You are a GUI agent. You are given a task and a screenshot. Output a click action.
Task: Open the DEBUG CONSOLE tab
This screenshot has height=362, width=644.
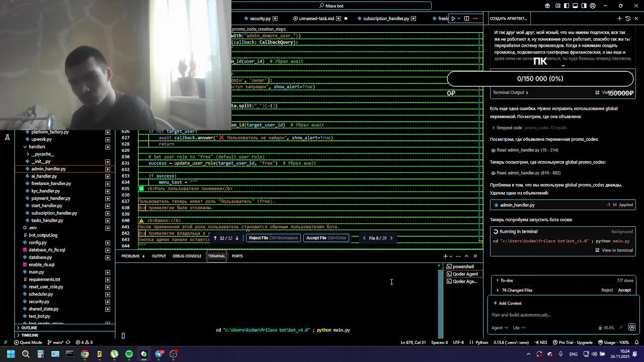click(187, 256)
